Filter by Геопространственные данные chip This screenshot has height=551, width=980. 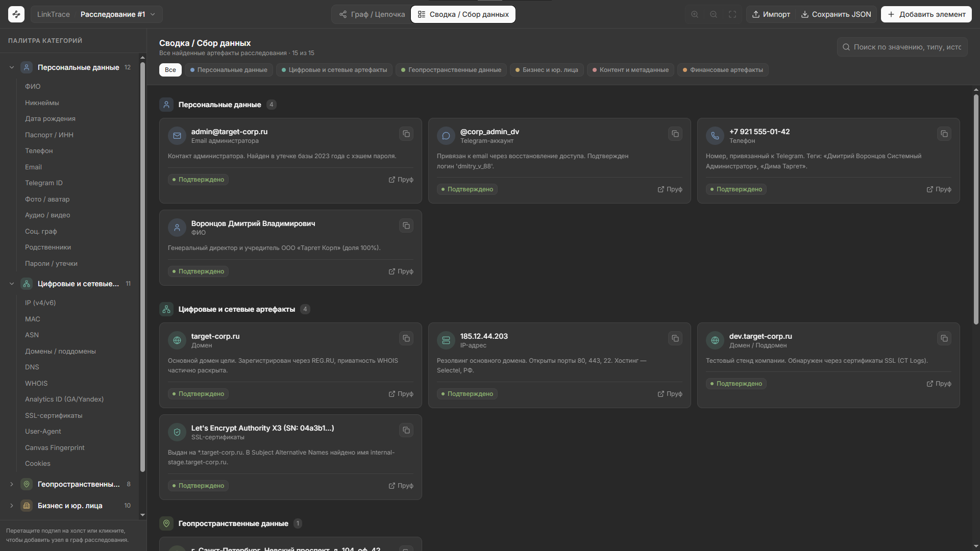pos(451,70)
